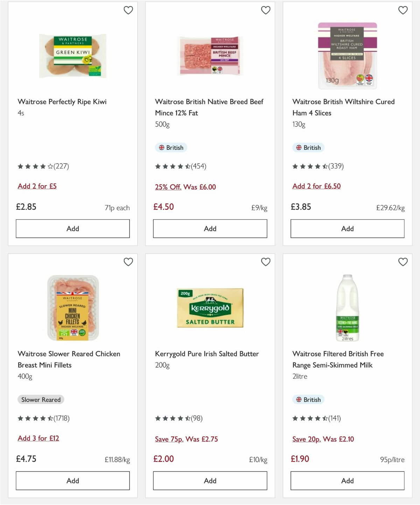Click the British flag badge on Semi-Skimmed Milk

click(x=308, y=400)
